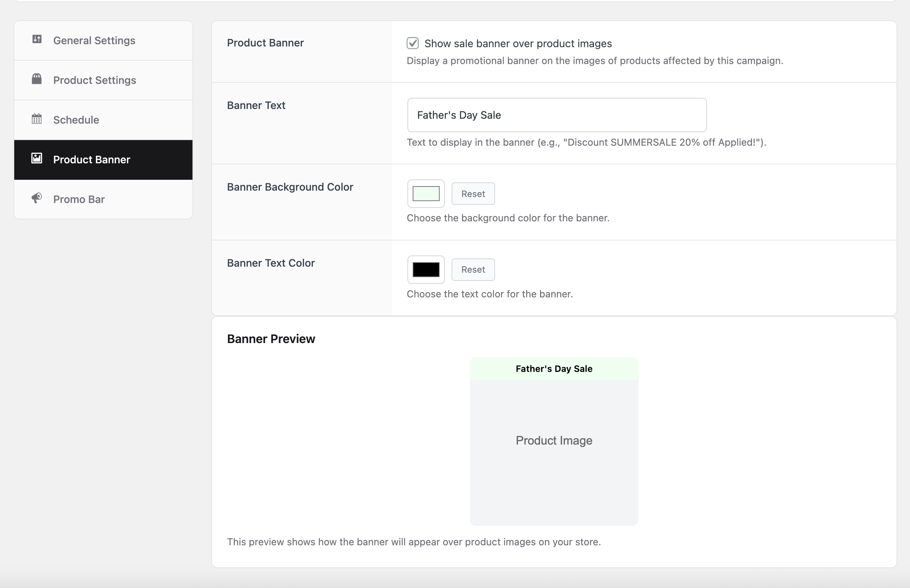Click the Banner Preview heading
Image resolution: width=910 pixels, height=588 pixels.
tap(271, 339)
